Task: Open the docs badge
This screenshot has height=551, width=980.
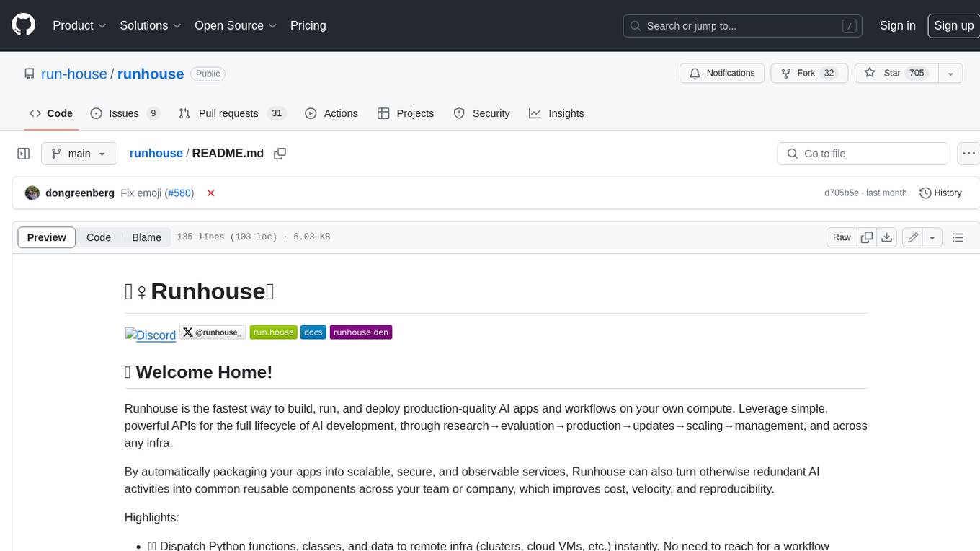Action: [x=313, y=332]
